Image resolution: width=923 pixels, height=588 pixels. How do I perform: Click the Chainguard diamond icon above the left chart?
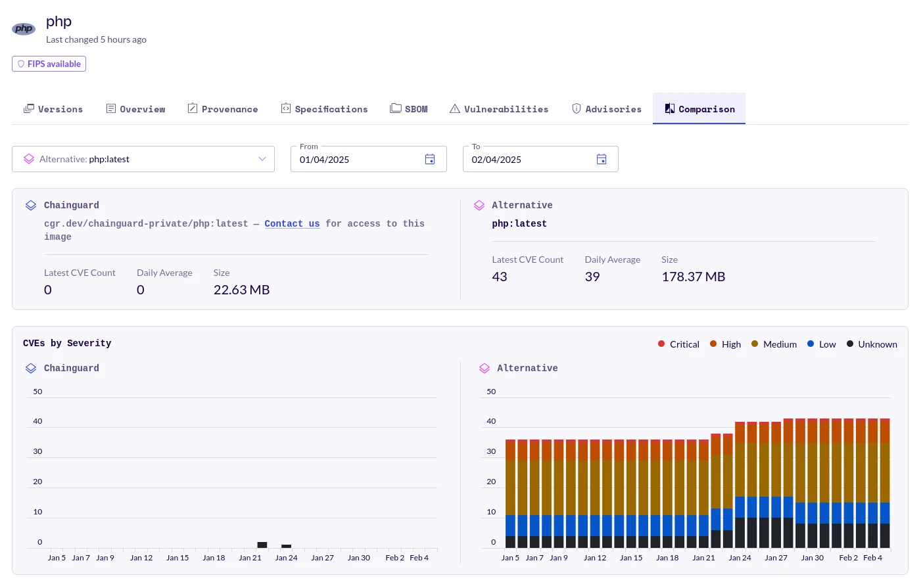[31, 369]
